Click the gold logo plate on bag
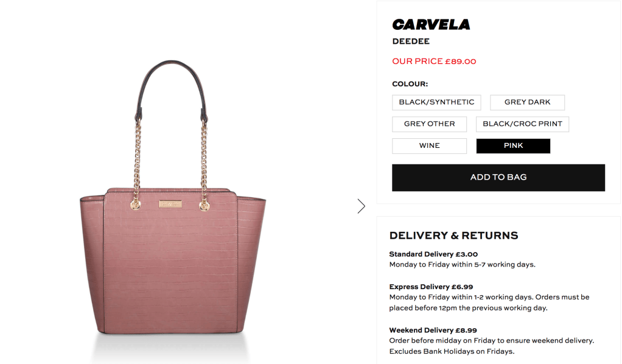 pyautogui.click(x=170, y=204)
